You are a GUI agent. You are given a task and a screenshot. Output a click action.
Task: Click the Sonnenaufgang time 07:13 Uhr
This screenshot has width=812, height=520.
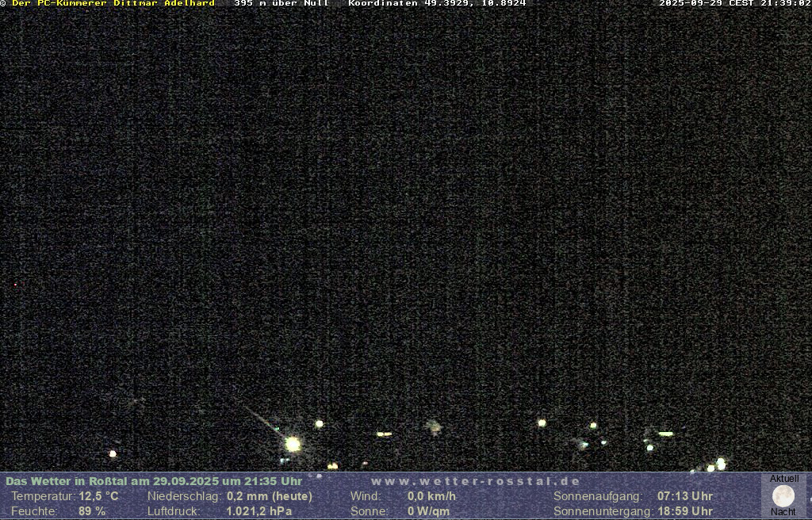684,496
